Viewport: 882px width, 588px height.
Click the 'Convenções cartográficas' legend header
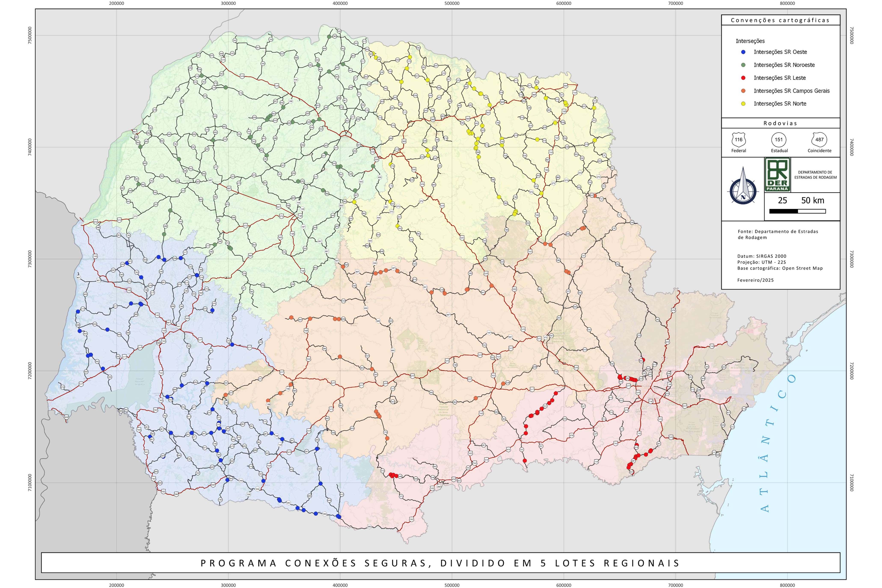pyautogui.click(x=780, y=20)
